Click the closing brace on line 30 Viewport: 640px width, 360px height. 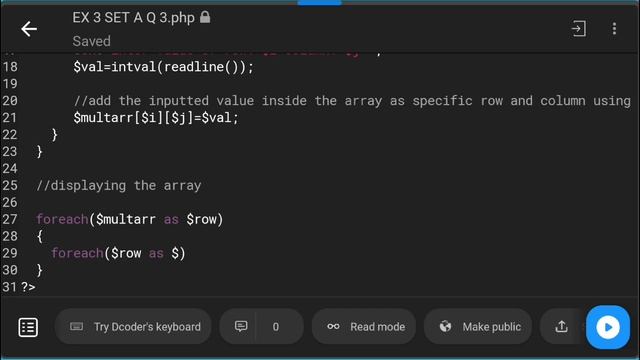pos(40,270)
